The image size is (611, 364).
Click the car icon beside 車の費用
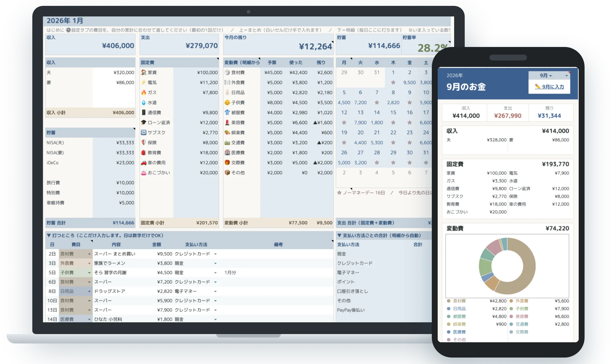(144, 163)
